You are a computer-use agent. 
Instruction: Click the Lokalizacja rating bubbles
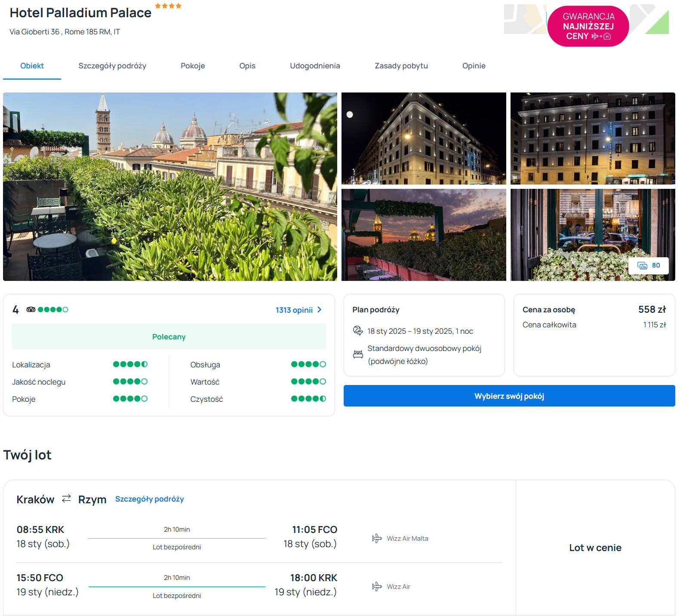click(x=130, y=364)
